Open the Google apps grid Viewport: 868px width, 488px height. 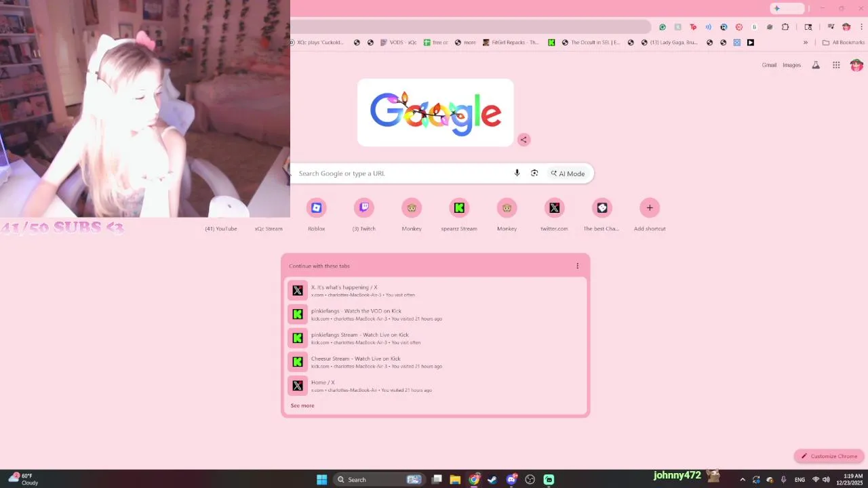[x=836, y=65]
